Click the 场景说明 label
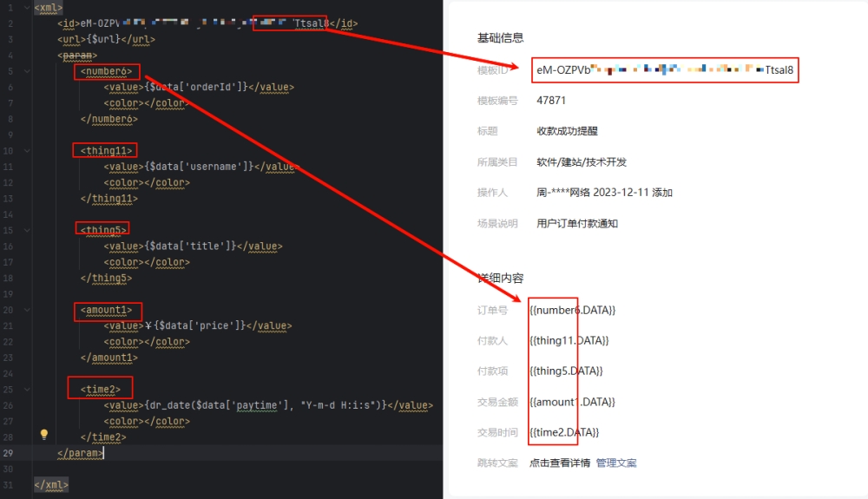The height and width of the screenshot is (499, 868). pyautogui.click(x=497, y=224)
